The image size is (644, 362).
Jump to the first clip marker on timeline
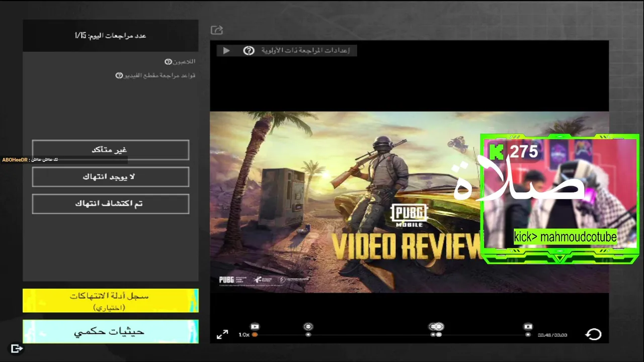click(255, 326)
